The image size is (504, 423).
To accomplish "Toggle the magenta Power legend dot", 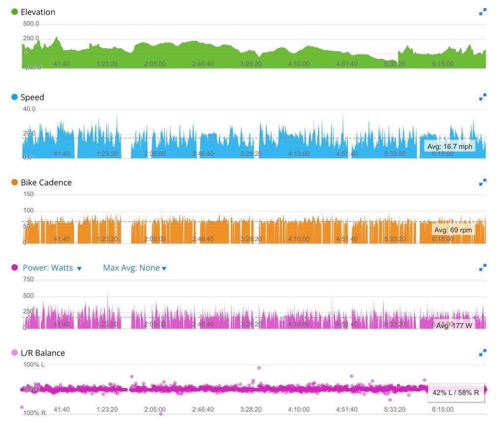I will (x=15, y=268).
